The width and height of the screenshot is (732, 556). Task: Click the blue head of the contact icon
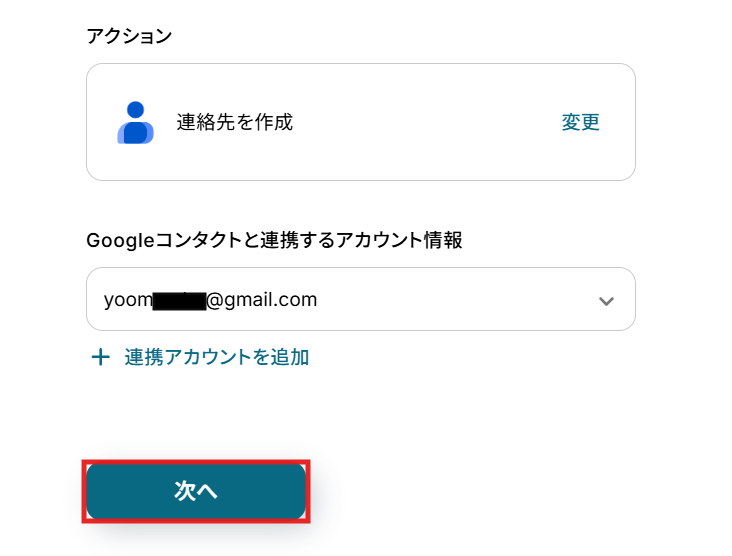point(136,109)
